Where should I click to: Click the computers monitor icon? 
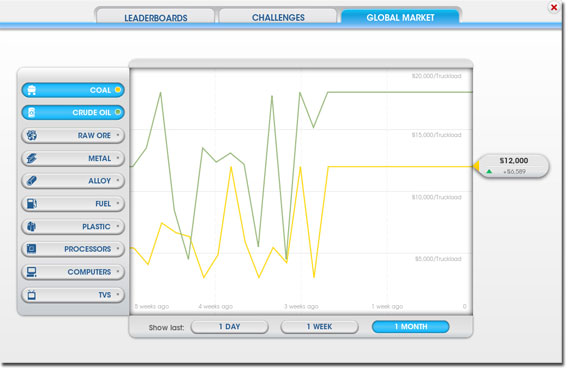coord(32,272)
